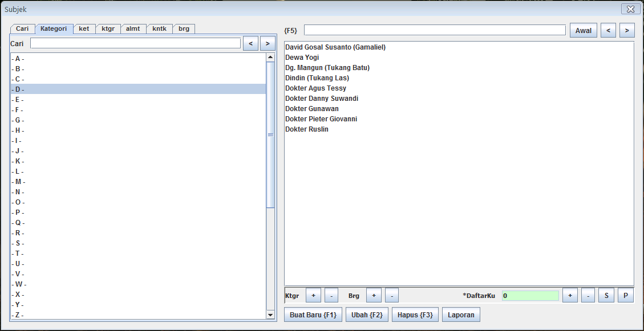This screenshot has height=331, width=644.
Task: Click the plus button next to Ktgr
Action: [x=313, y=296]
